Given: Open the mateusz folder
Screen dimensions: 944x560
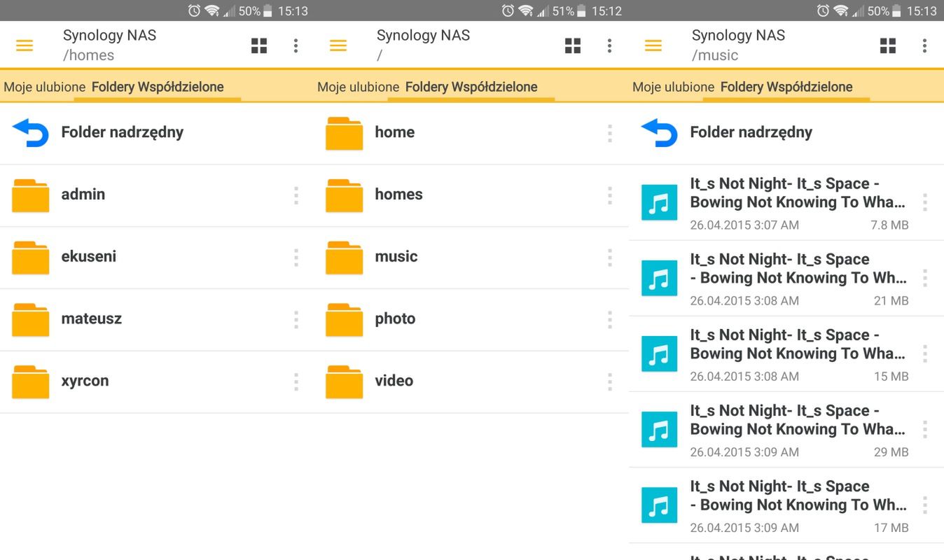Looking at the screenshot, I should 92,319.
